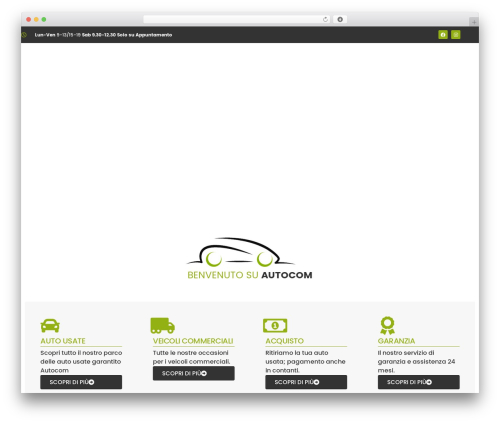Click text 'Il nostro servizio di garanzia'
This screenshot has width=500, height=423.
pos(406,357)
